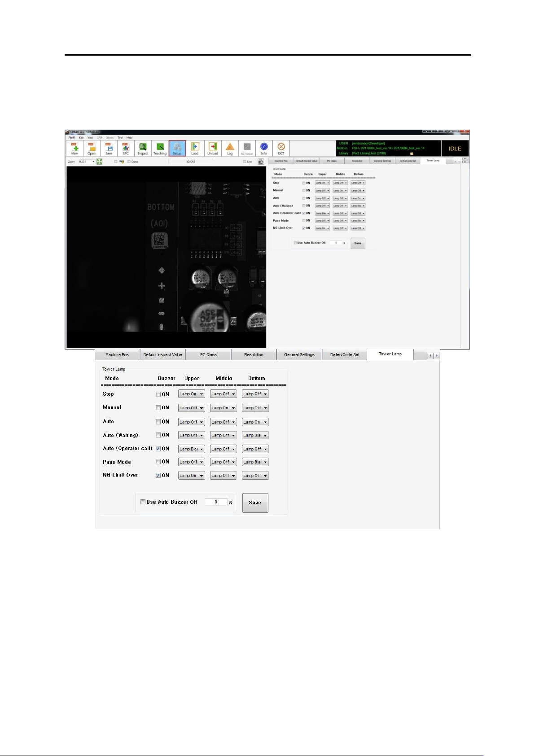
Task: Switch to DefectCode Set tab in enlarged panel
Action: click(345, 355)
